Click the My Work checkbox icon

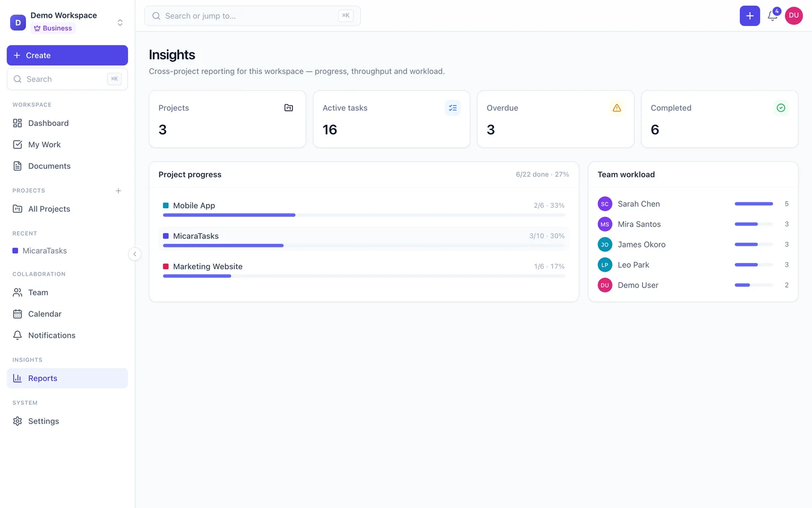point(17,145)
